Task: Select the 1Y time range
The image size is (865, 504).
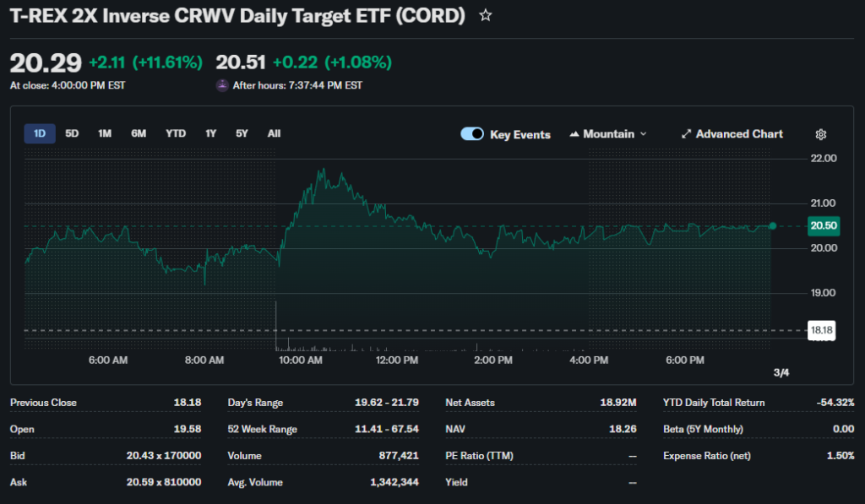Action: [210, 133]
